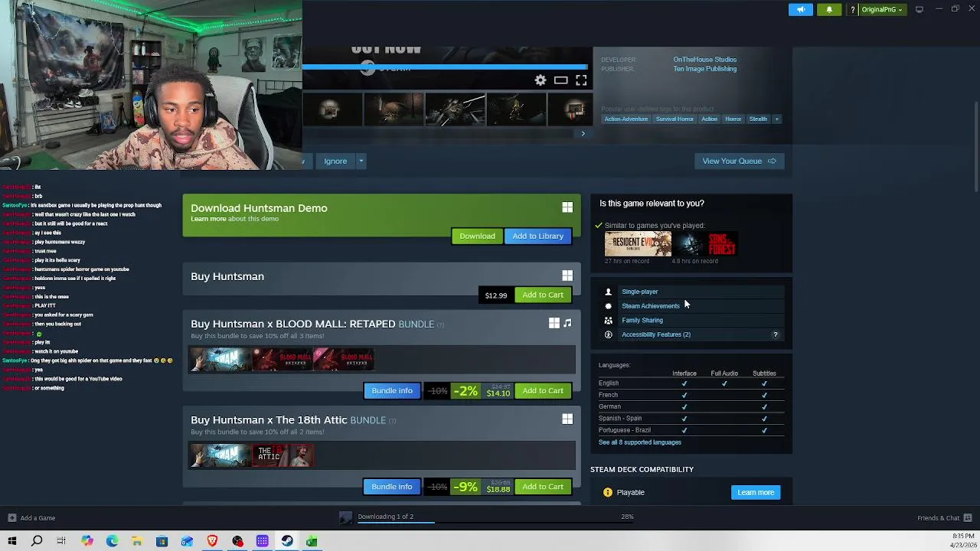Seek the trailer video progress bar

point(445,67)
